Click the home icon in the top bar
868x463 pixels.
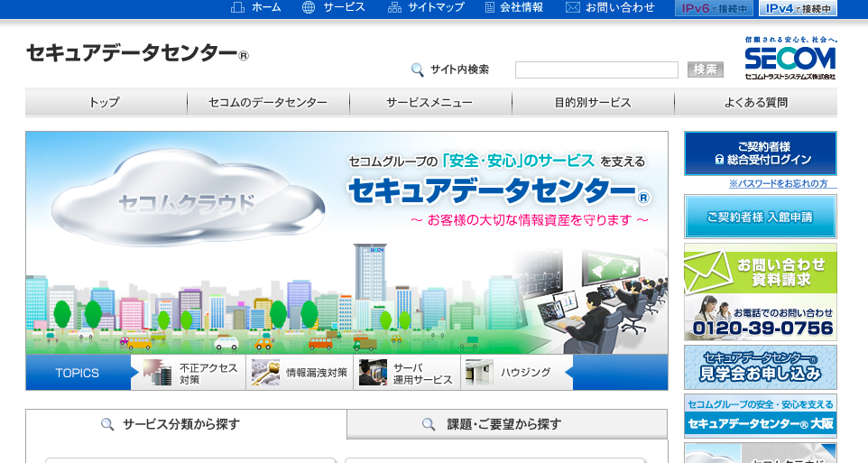(237, 8)
